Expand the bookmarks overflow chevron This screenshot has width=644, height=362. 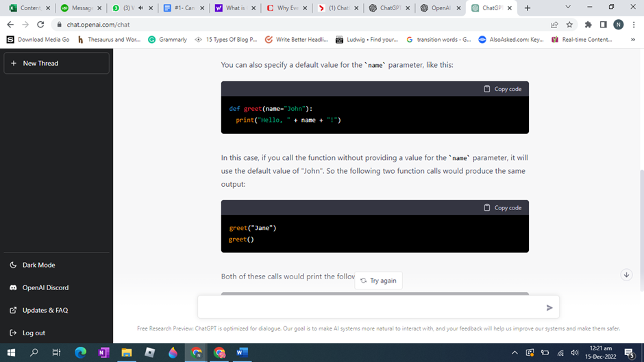point(633,40)
